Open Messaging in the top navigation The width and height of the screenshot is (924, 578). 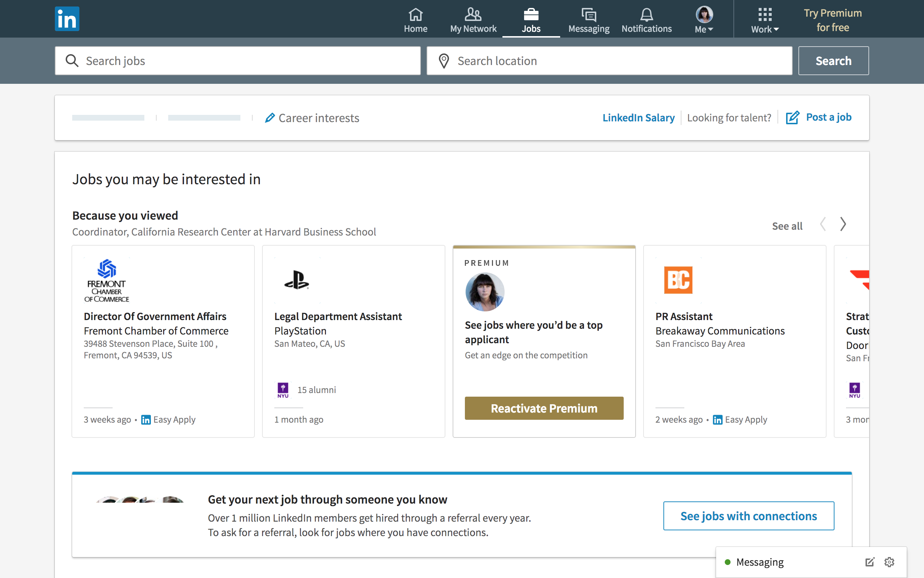[x=589, y=20]
